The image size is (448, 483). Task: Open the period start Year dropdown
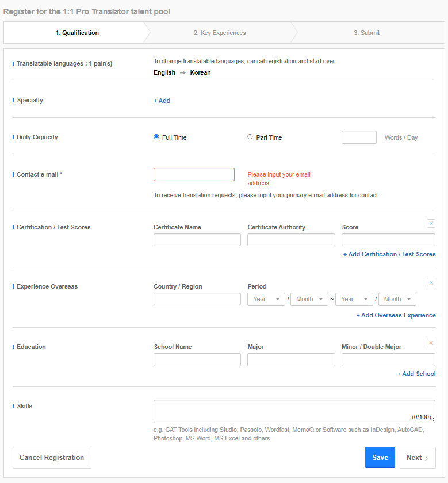point(266,299)
